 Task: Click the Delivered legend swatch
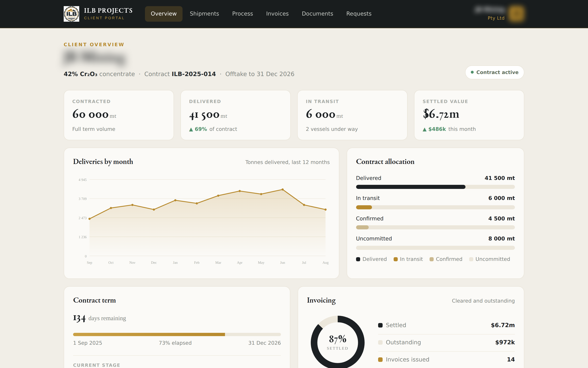point(358,259)
